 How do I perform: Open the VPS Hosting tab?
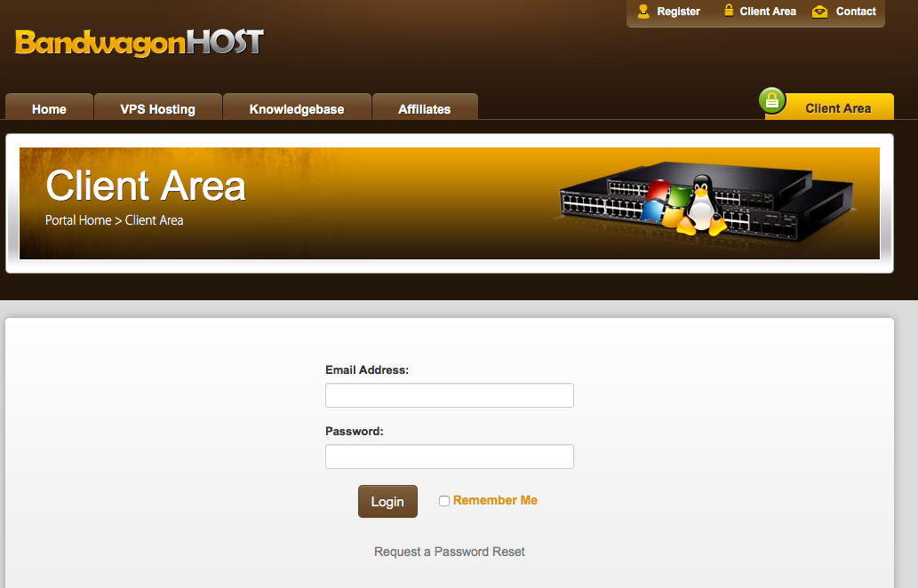(158, 107)
